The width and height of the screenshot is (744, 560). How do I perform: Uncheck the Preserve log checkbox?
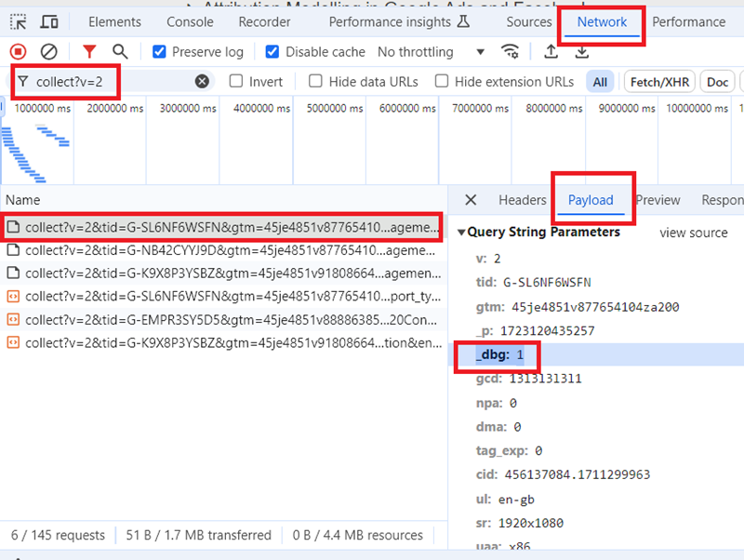158,52
